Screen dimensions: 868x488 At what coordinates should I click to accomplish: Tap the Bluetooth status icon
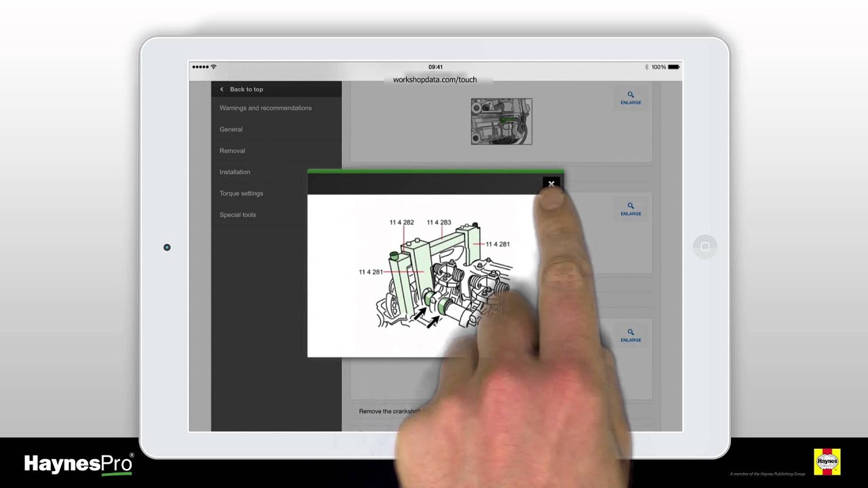pyautogui.click(x=647, y=67)
